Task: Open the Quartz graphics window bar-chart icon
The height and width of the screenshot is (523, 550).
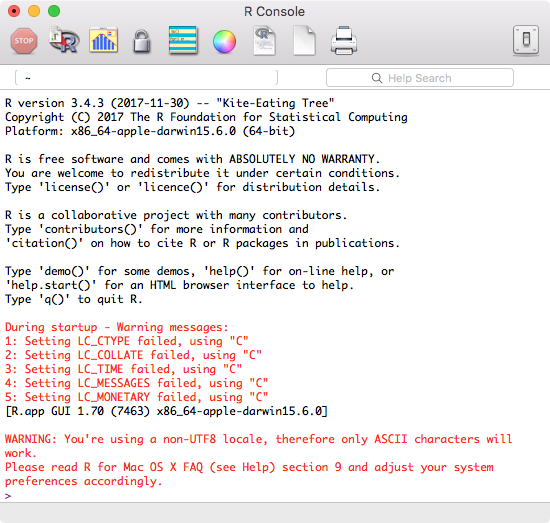Action: [103, 40]
